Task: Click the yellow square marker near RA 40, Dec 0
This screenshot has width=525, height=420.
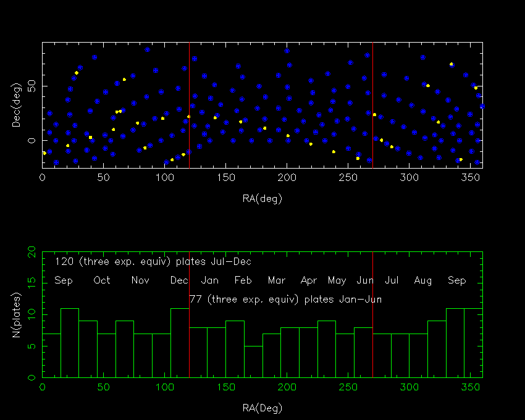Action: (x=90, y=137)
